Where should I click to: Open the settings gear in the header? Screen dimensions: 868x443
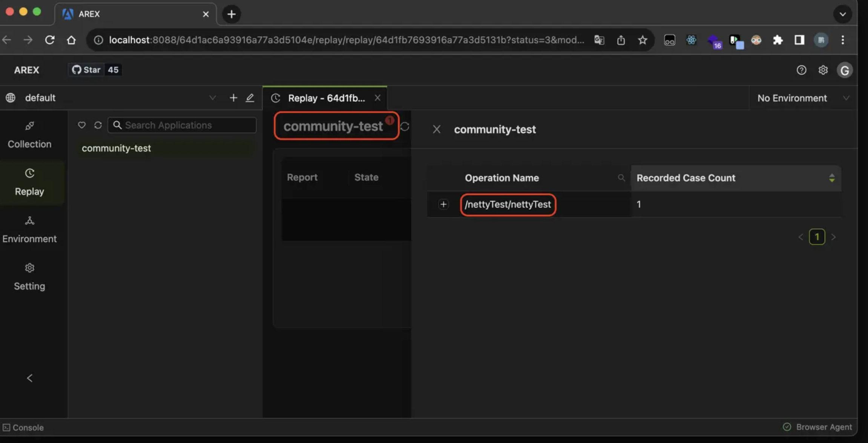point(823,70)
